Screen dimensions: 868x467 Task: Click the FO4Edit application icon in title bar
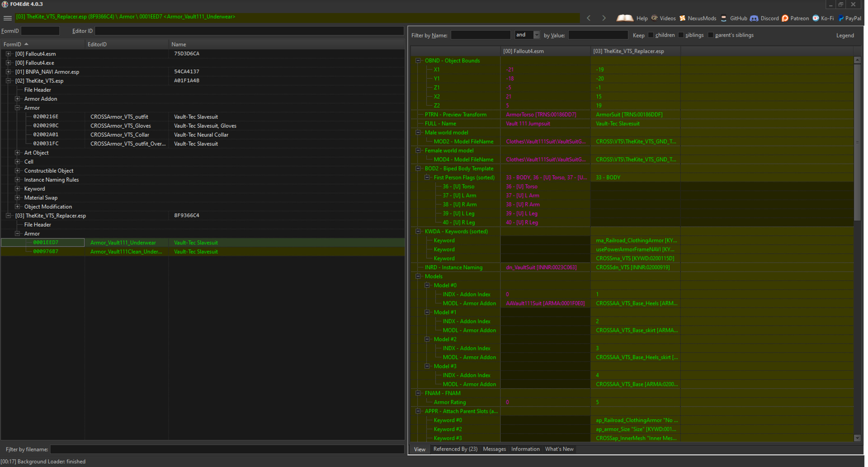point(5,4)
